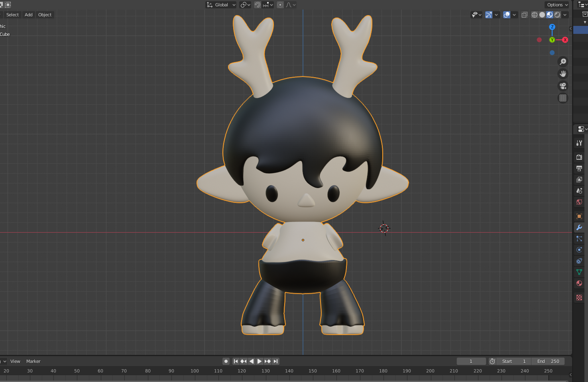Image resolution: width=588 pixels, height=382 pixels.
Task: Open the shading options dropdown arrow
Action: (x=565, y=15)
